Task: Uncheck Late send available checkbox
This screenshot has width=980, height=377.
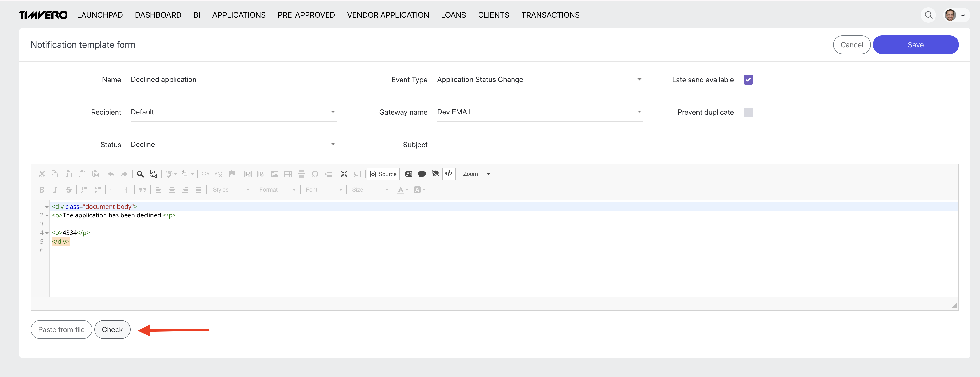Action: point(748,80)
